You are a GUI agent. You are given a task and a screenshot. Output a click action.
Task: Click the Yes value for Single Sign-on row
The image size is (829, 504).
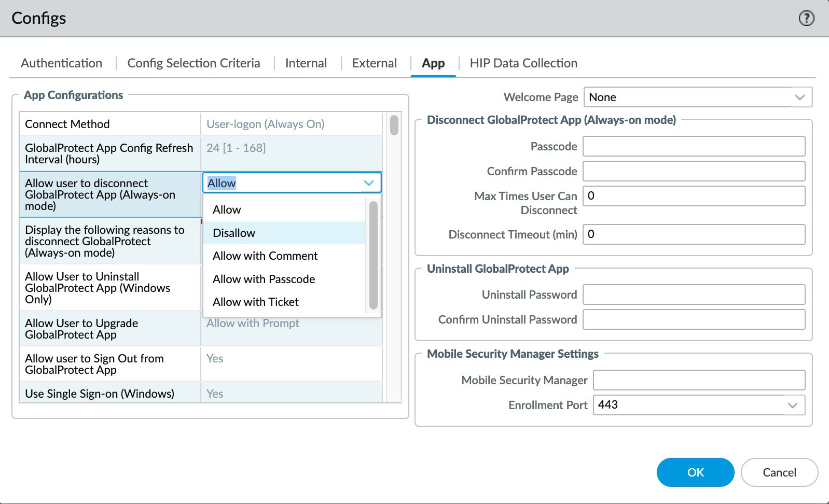(x=215, y=394)
